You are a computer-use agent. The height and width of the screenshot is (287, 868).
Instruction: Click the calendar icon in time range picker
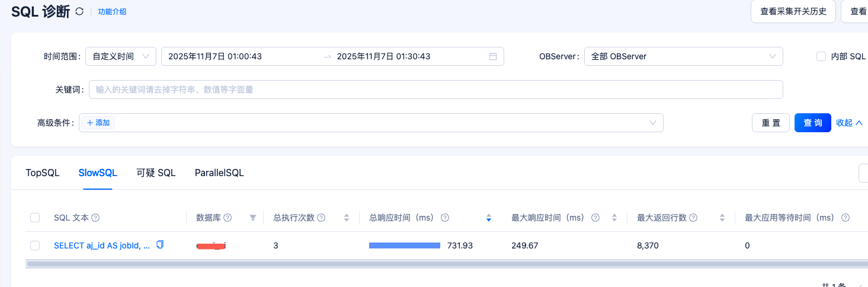coord(492,56)
